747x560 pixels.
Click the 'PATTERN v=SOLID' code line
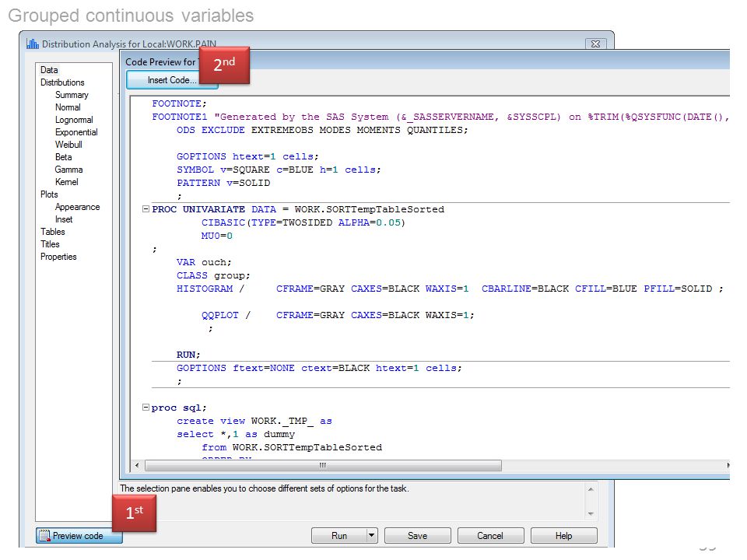(x=223, y=183)
